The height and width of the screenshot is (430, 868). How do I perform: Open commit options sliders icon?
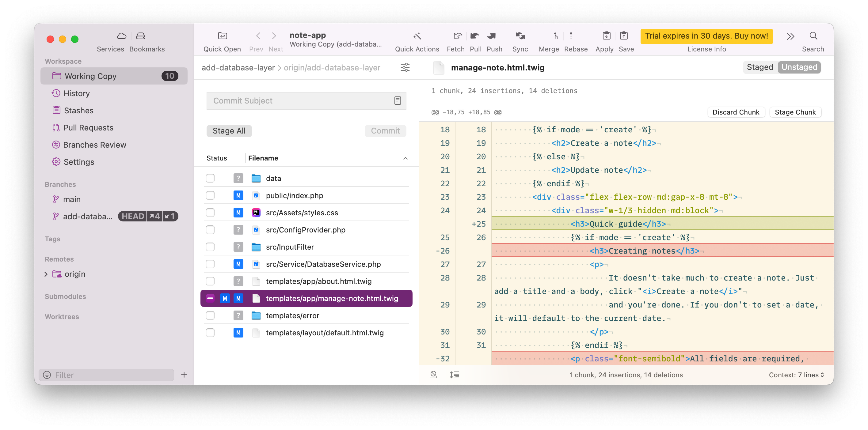pyautogui.click(x=405, y=67)
